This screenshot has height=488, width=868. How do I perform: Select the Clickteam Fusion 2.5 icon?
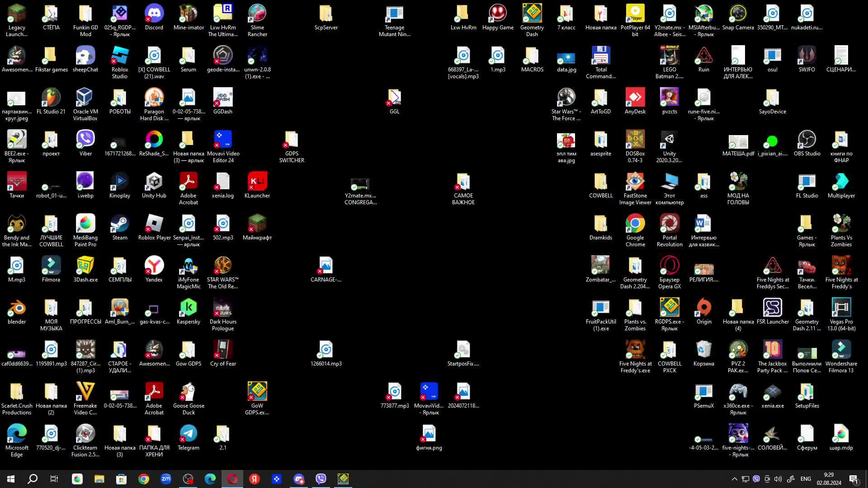(85, 441)
